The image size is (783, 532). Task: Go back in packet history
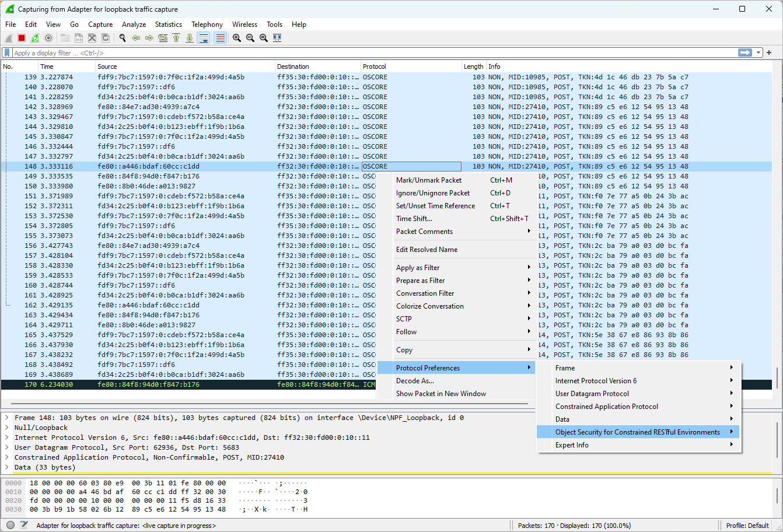[x=136, y=38]
